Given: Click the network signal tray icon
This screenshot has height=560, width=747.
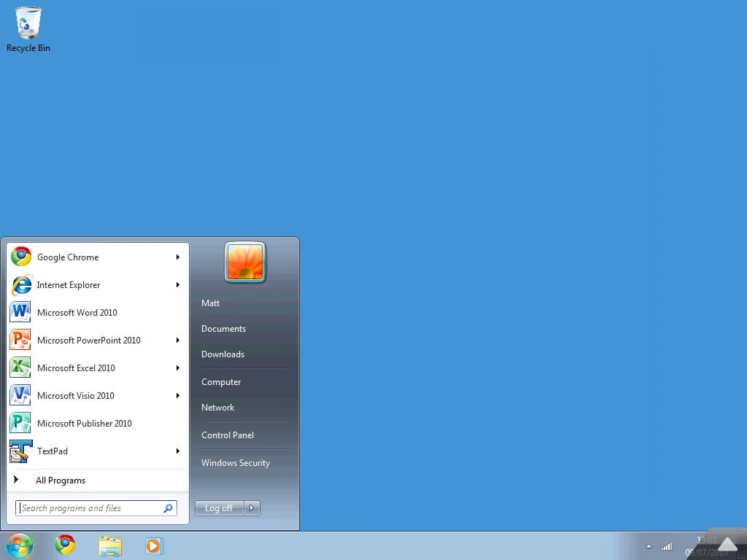Looking at the screenshot, I should [667, 546].
